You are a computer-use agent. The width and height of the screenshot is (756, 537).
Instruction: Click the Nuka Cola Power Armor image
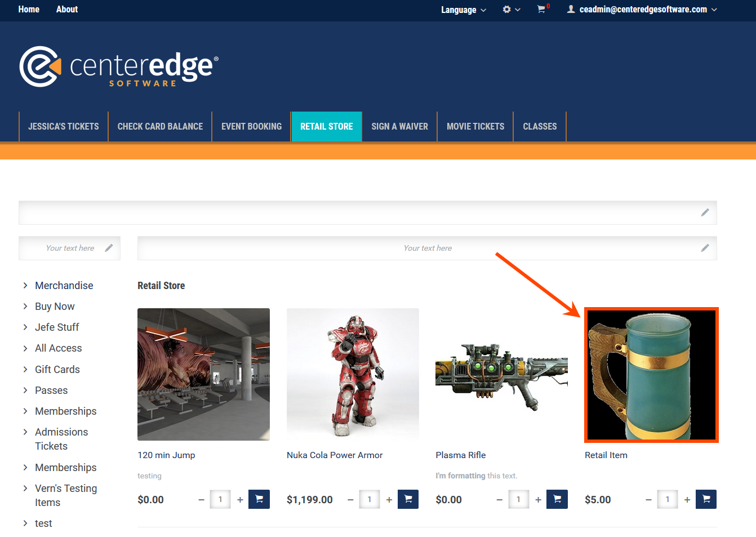point(353,374)
